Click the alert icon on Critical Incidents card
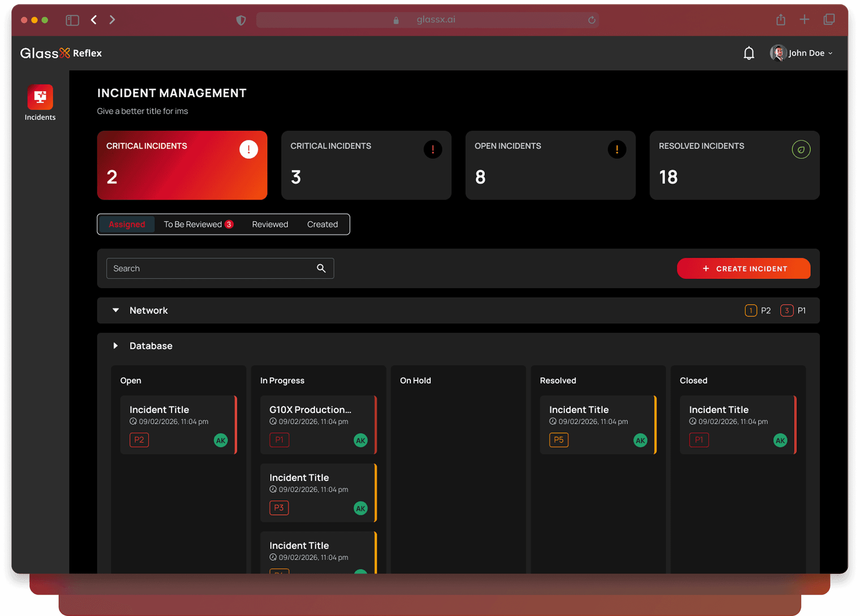Viewport: 860px width, 616px height. (249, 149)
